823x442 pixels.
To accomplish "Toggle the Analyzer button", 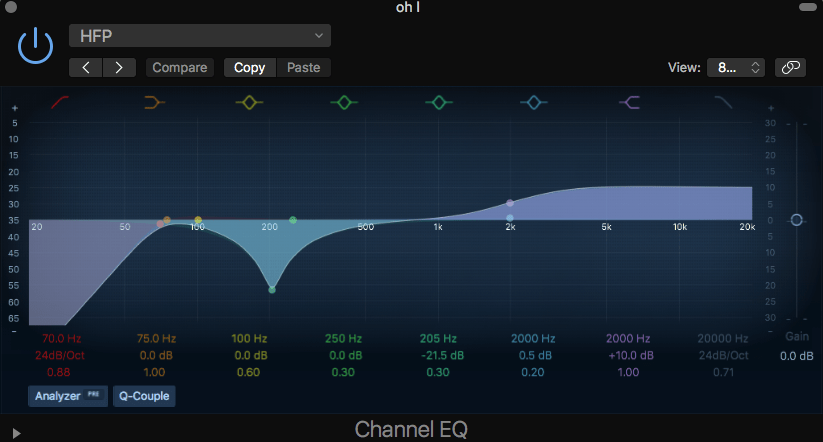I will (67, 396).
